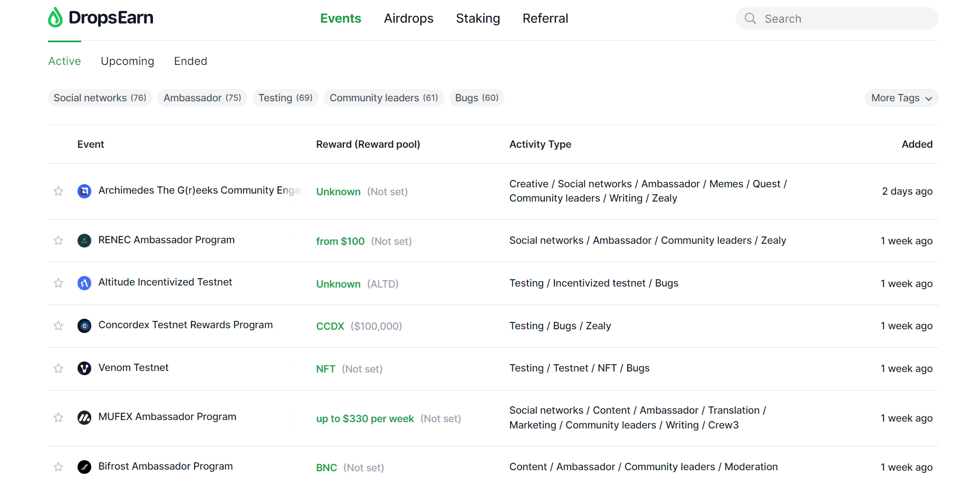Open the Airdrops menu item
This screenshot has width=980, height=486.
coord(409,18)
